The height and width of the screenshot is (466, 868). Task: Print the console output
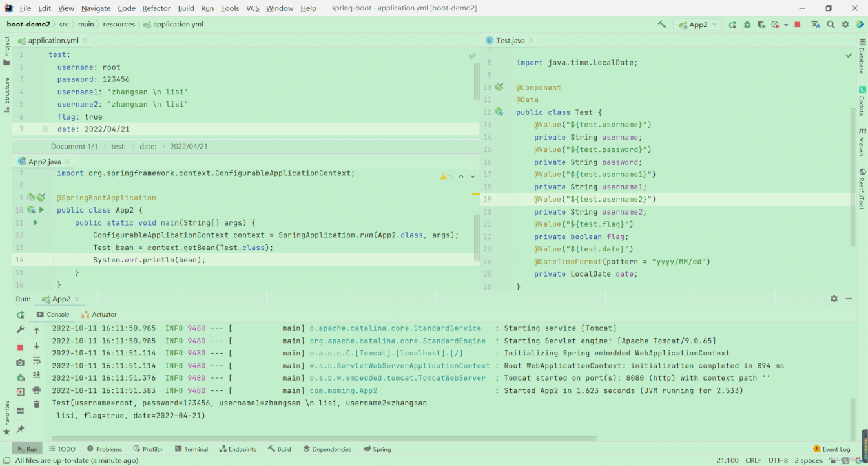coord(37,390)
